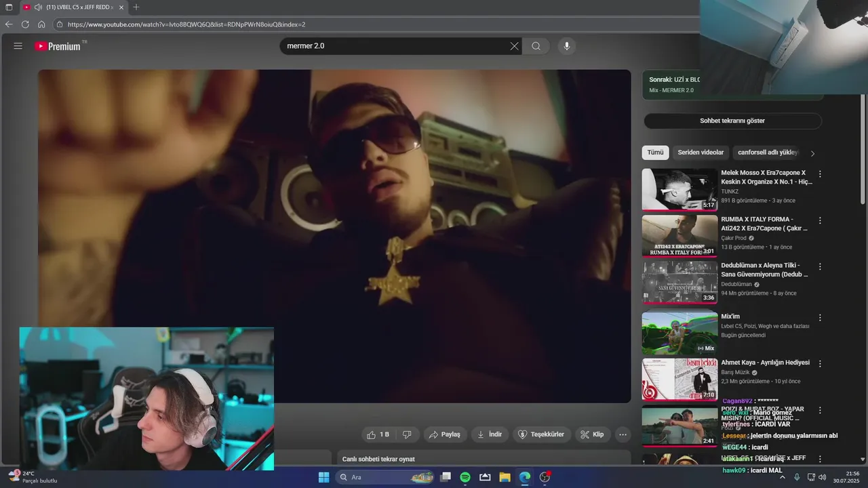Open Task View on the taskbar
Screen dimensions: 868x488
(x=446, y=477)
